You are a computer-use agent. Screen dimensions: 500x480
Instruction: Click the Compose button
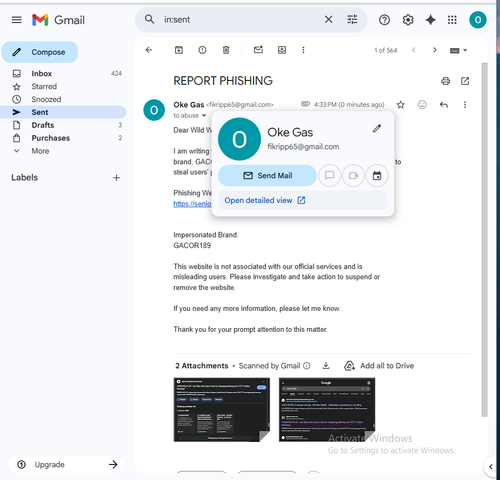point(40,52)
